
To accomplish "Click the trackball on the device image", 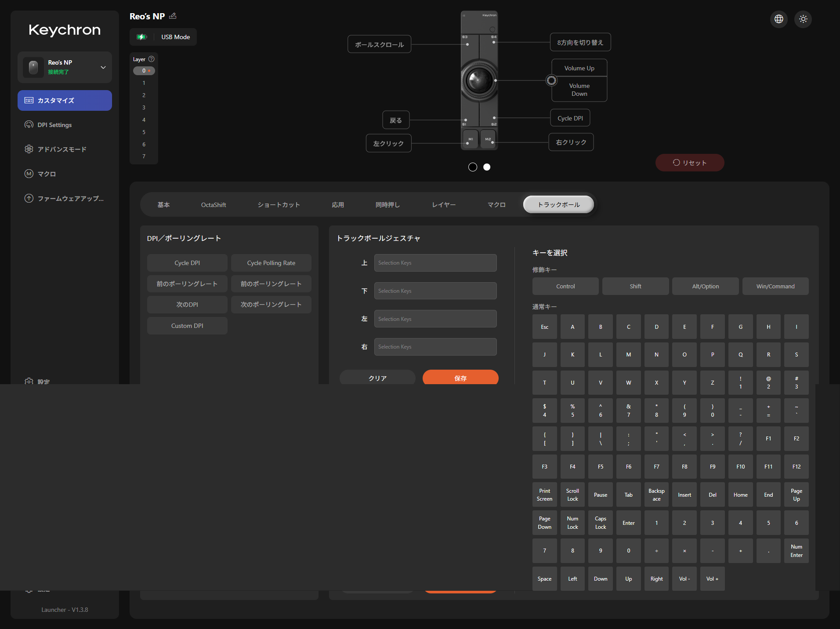I will click(479, 80).
